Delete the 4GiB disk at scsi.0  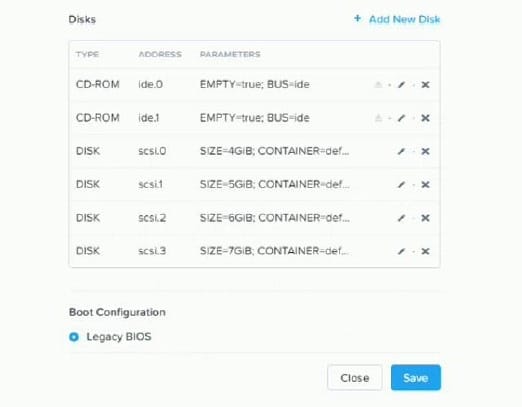tap(425, 151)
